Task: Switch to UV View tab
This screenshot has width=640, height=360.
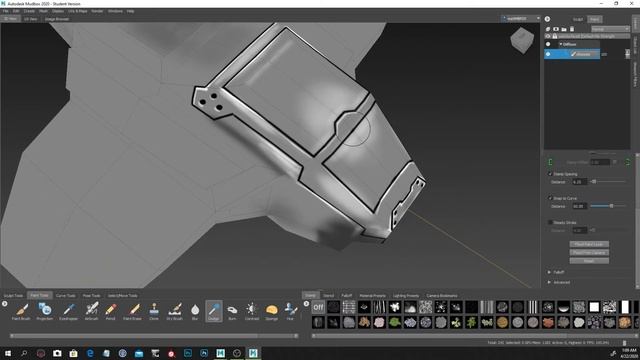Action: click(31, 19)
